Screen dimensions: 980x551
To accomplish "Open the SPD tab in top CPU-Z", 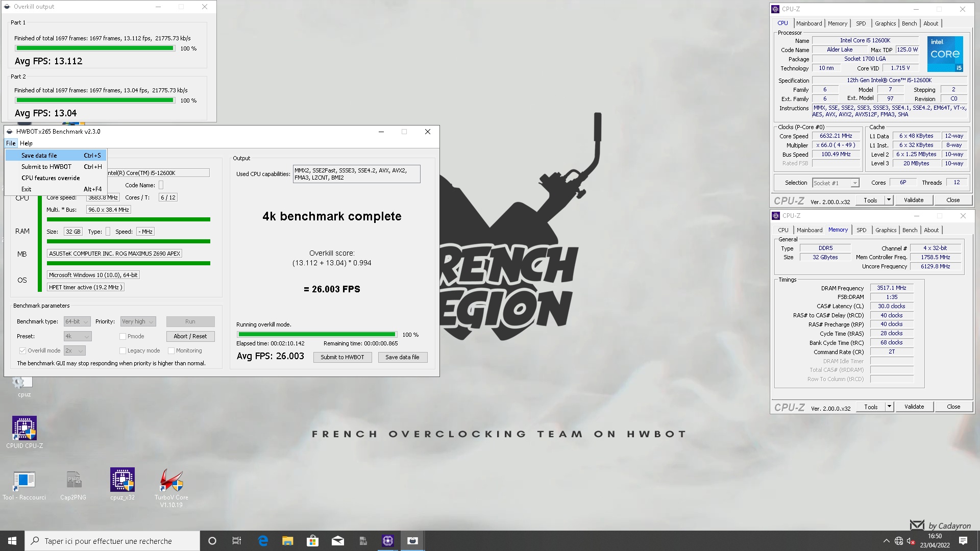I will pos(861,23).
